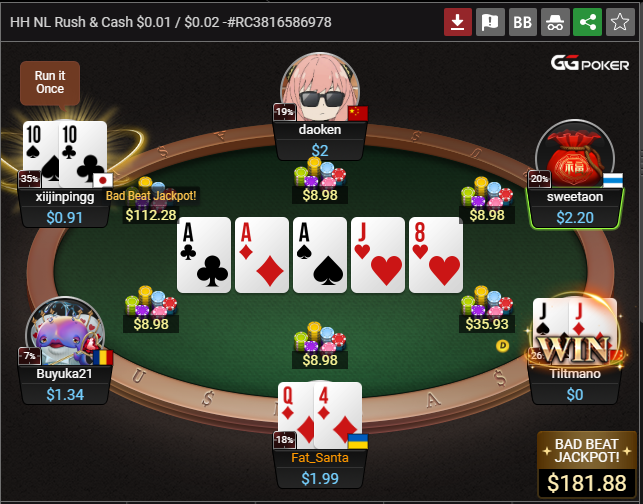Click Fat_Santa's player name plate
The image size is (643, 504).
[x=320, y=458]
